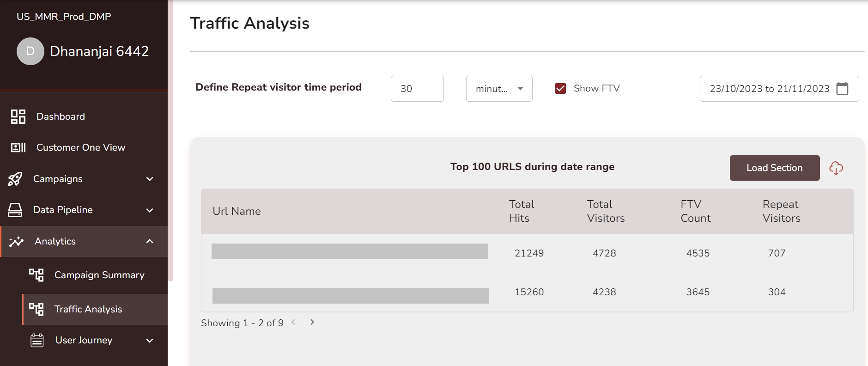Click the Data Pipeline drive icon

(15, 210)
